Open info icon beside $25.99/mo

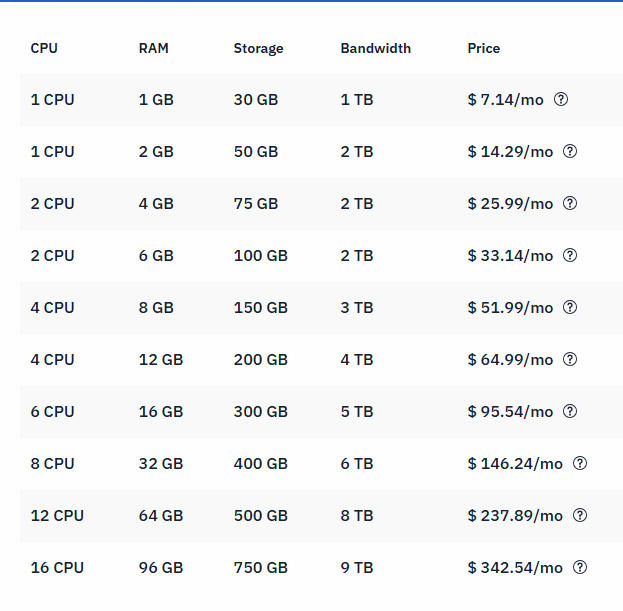click(570, 204)
